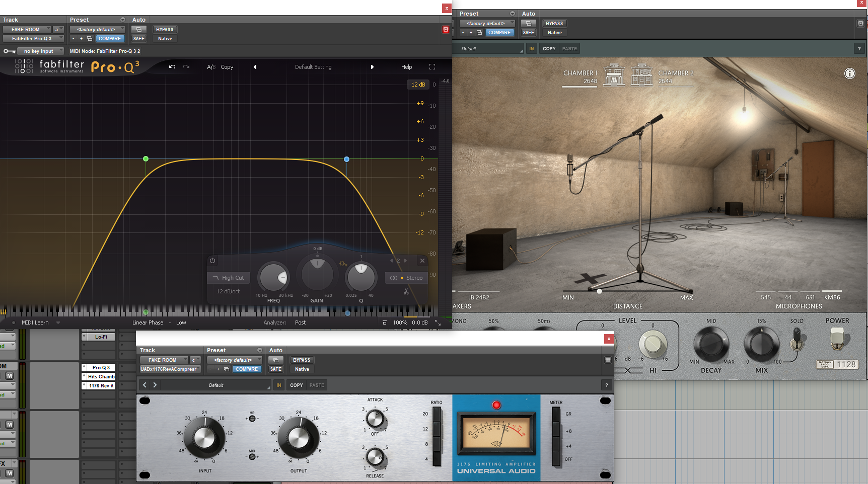The height and width of the screenshot is (484, 868).
Task: Go to previous preset in 1176 plugin
Action: pyautogui.click(x=144, y=385)
